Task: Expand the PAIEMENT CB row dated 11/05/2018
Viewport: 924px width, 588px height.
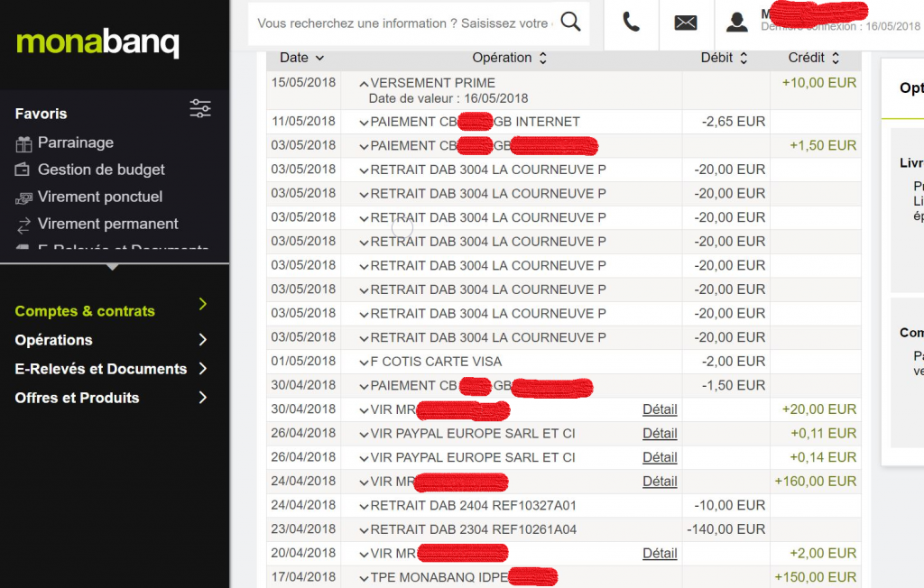Action: (x=364, y=123)
